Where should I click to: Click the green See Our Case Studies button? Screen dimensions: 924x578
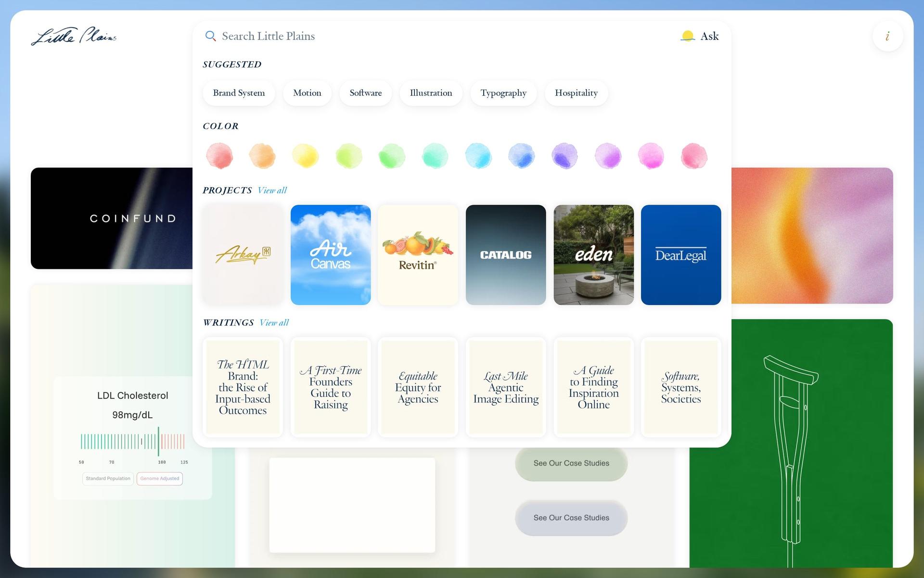(x=571, y=463)
